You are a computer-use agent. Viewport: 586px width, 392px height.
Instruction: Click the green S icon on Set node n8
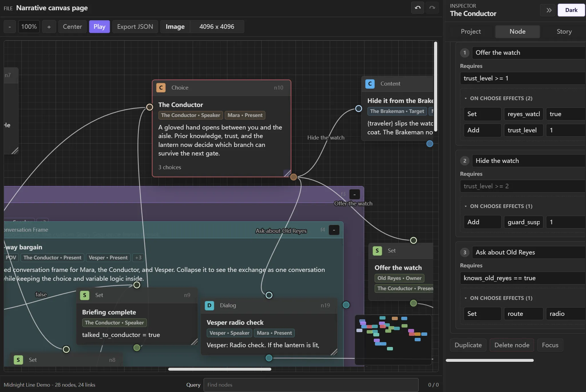18,360
